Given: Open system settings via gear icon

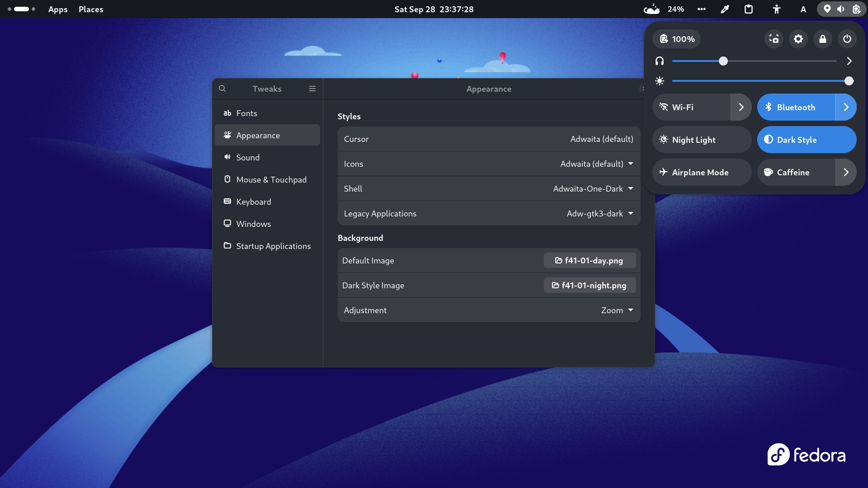Looking at the screenshot, I should (x=798, y=39).
